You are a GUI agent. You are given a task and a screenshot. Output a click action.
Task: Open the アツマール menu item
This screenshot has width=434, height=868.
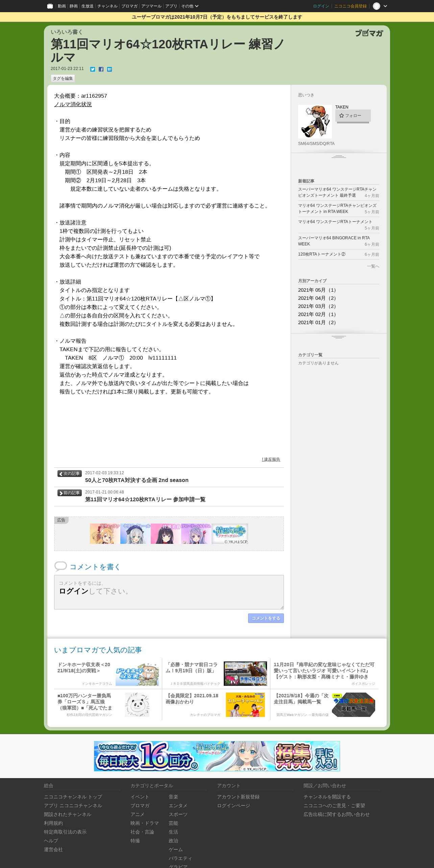pyautogui.click(x=151, y=6)
